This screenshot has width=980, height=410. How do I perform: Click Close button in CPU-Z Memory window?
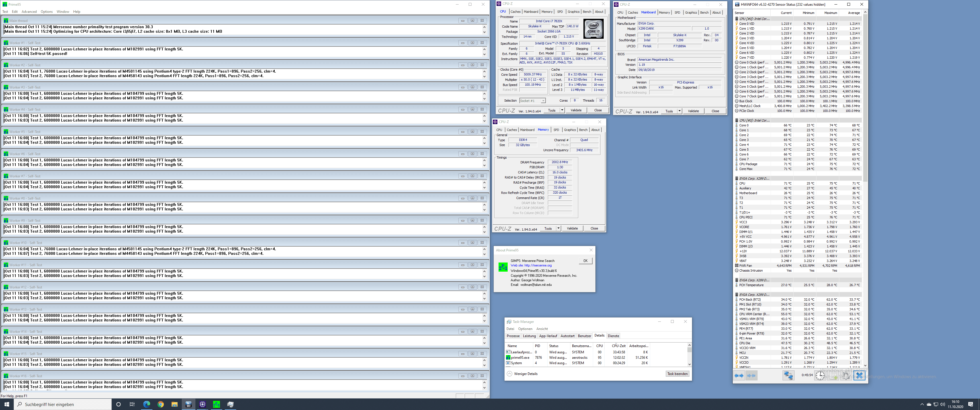(x=594, y=228)
